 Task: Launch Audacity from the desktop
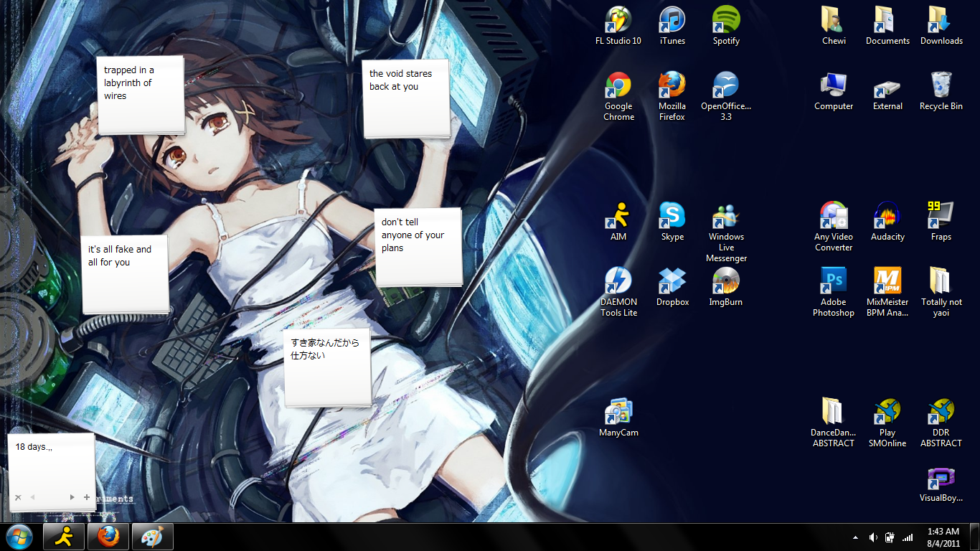pyautogui.click(x=887, y=222)
